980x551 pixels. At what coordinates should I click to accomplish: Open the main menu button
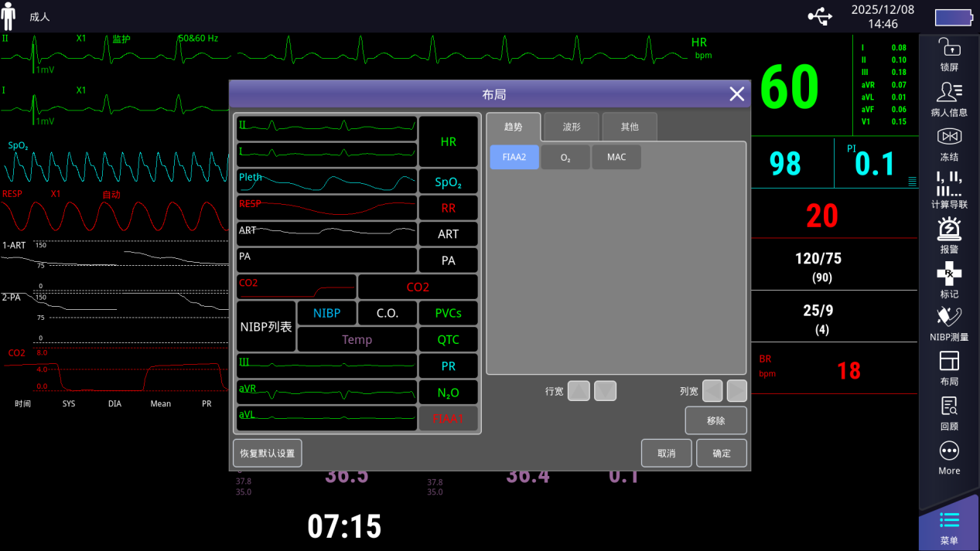click(x=948, y=526)
